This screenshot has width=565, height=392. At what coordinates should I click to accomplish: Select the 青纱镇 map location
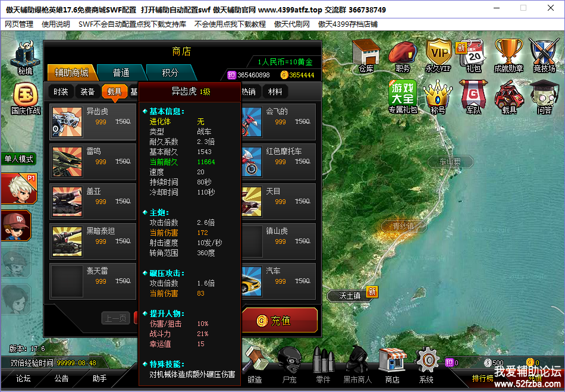(x=404, y=226)
